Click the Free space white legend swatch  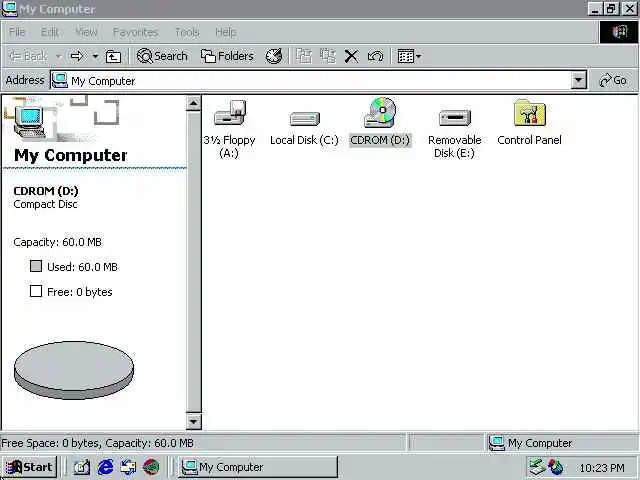coord(36,291)
